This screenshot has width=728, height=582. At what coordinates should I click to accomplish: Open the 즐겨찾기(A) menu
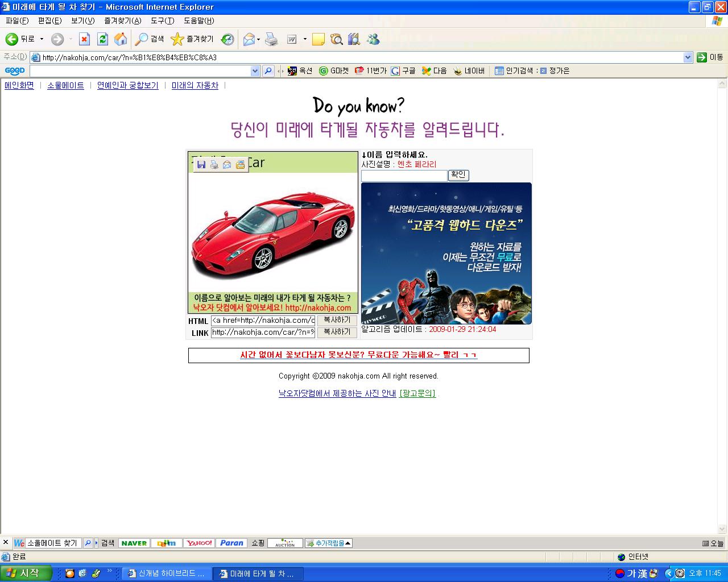[122, 21]
